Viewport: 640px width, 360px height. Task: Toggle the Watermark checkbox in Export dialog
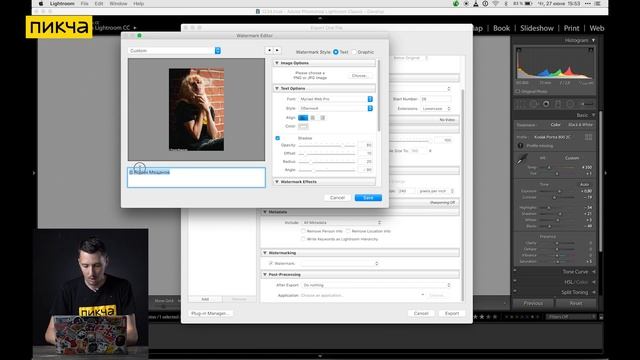click(271, 264)
